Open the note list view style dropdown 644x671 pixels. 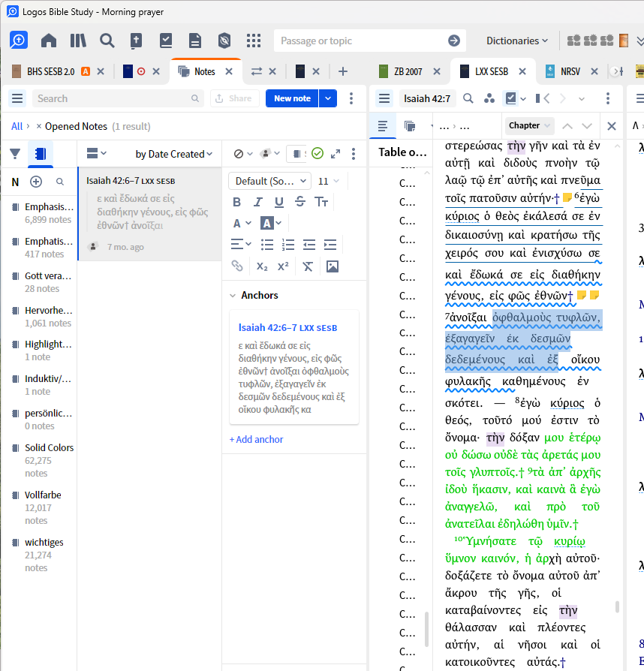click(96, 153)
